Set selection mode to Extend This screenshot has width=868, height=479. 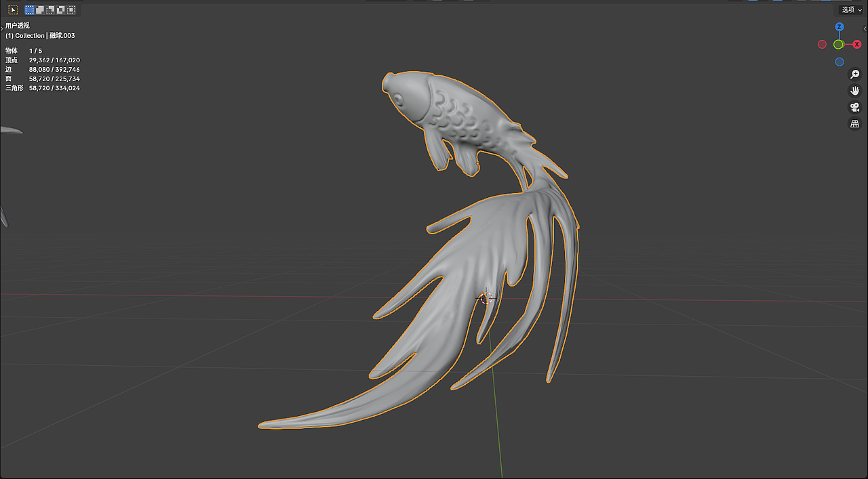pyautogui.click(x=40, y=10)
